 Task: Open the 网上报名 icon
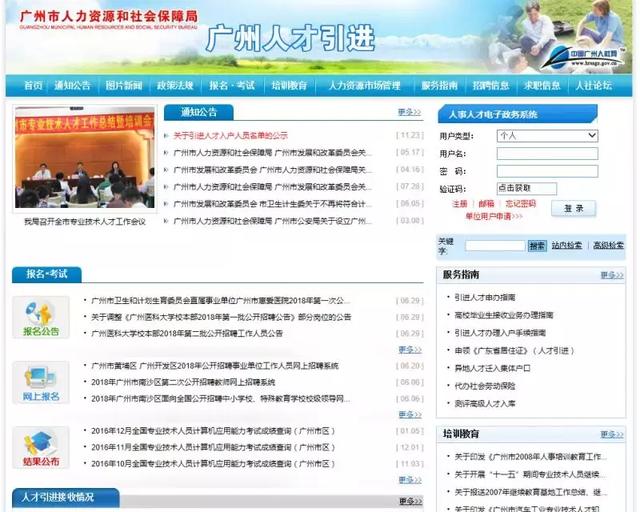[41, 383]
